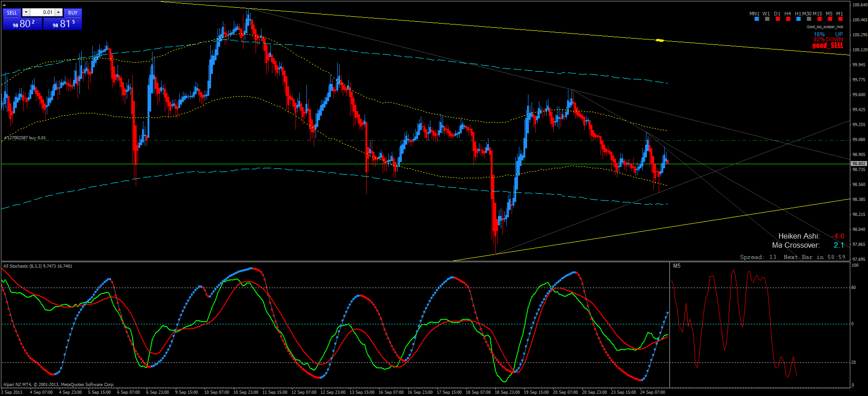Click the MN1 blue trend indicator square
This screenshot has height=396, width=868.
(x=756, y=19)
